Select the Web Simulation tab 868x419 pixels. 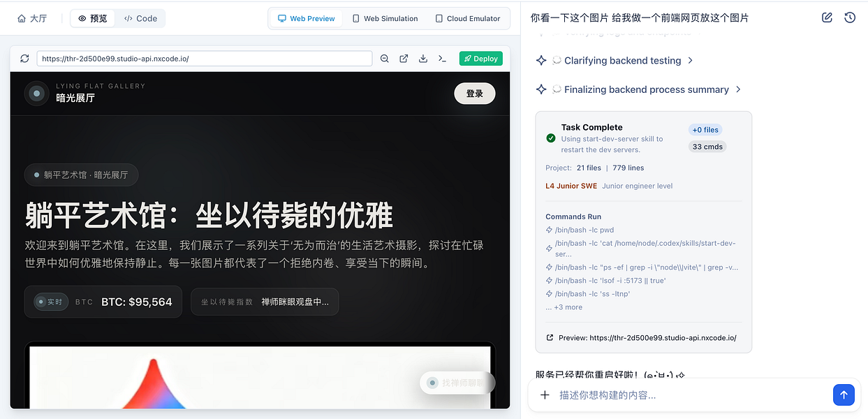pyautogui.click(x=385, y=18)
